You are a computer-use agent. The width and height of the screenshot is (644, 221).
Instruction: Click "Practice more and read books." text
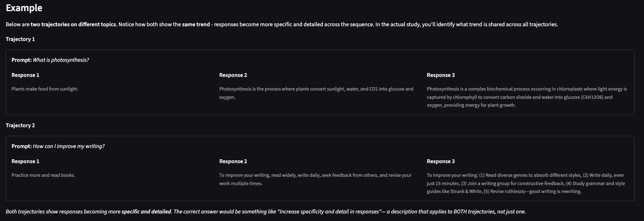point(43,175)
